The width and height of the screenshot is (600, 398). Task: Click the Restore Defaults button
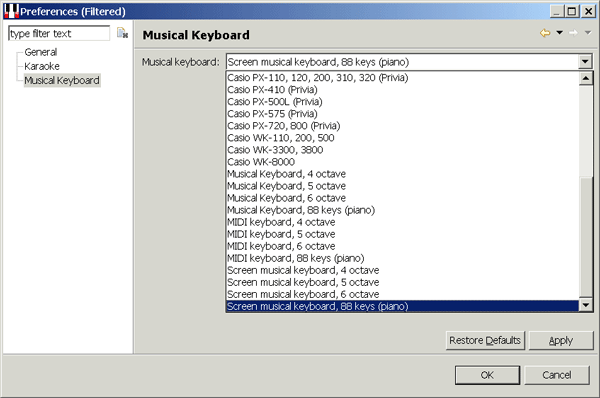[x=485, y=340]
